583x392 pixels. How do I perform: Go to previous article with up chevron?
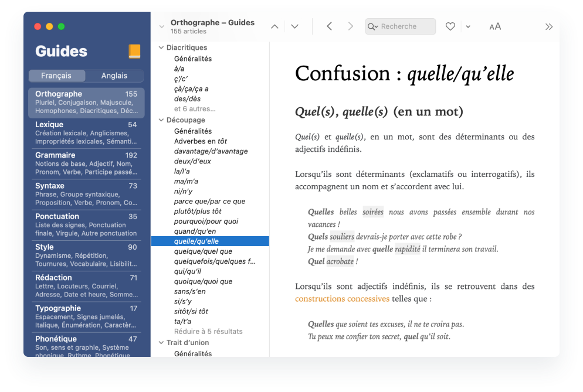pos(274,26)
